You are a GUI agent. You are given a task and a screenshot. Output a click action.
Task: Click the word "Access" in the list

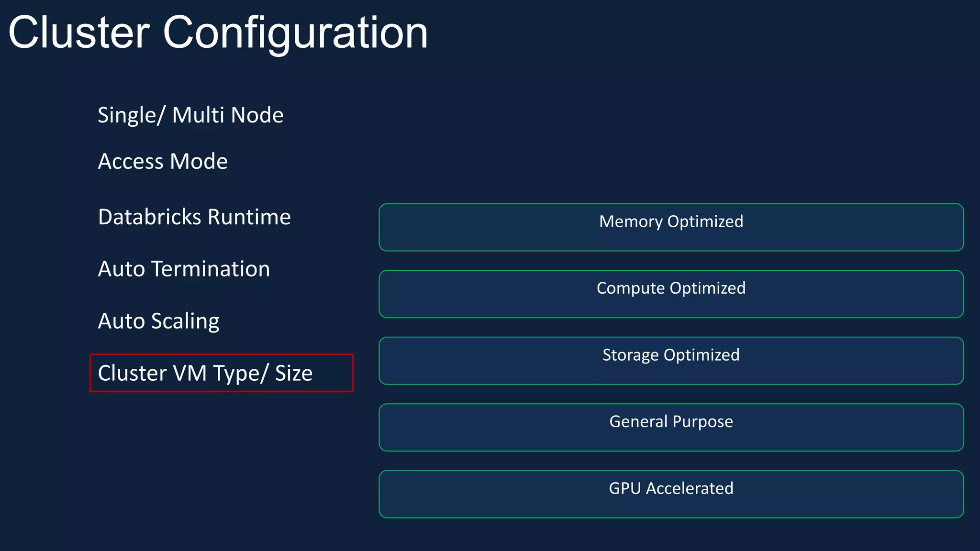(x=131, y=162)
